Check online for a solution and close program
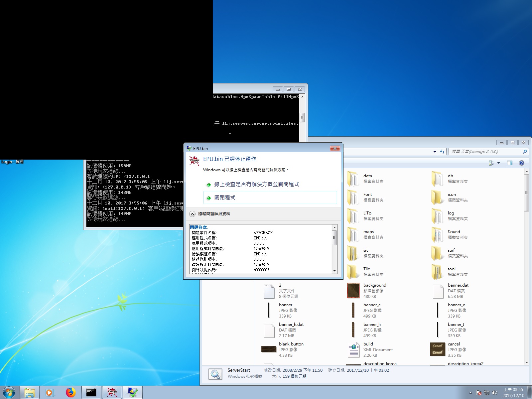Image resolution: width=532 pixels, height=399 pixels. [270, 184]
